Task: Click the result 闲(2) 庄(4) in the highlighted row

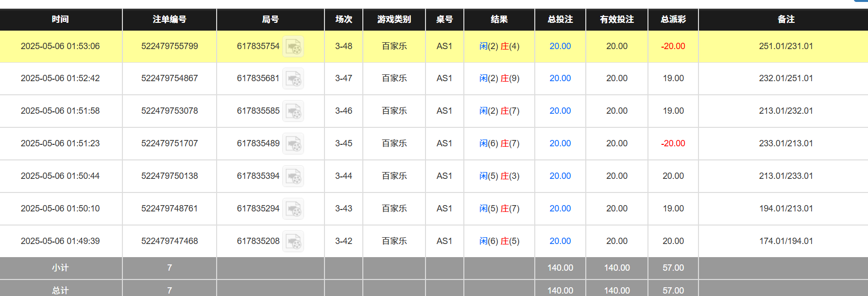Action: coord(499,46)
